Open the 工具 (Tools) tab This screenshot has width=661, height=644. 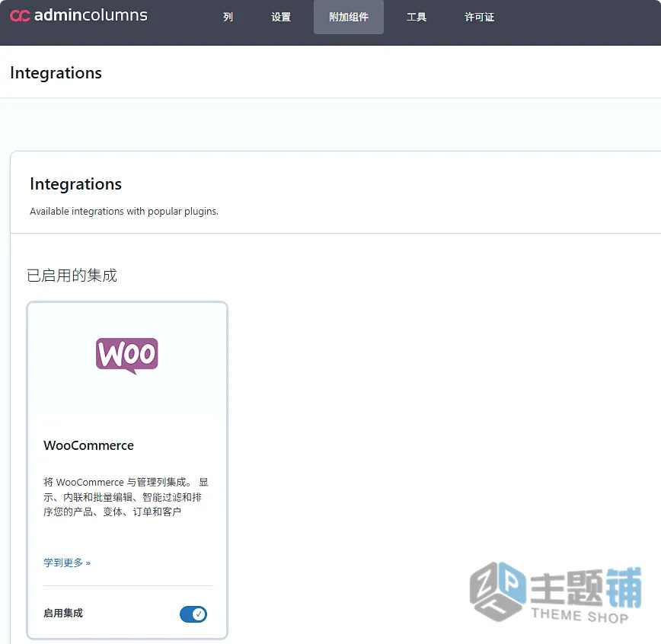[x=417, y=17]
